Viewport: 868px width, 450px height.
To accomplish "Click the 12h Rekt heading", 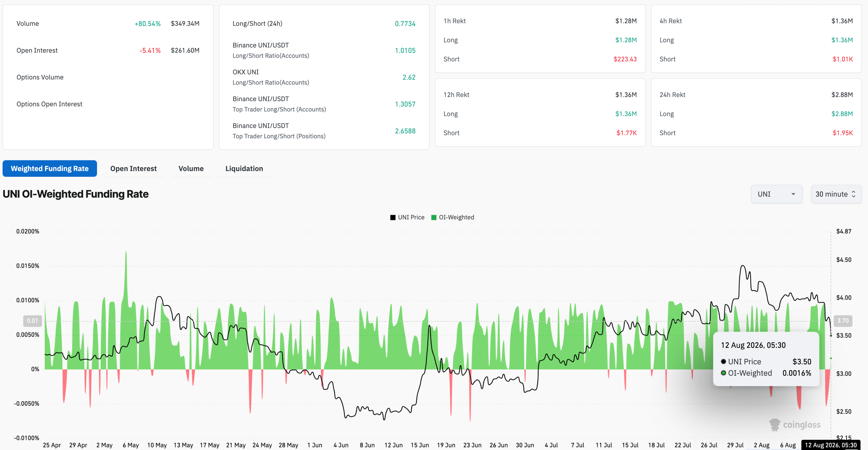I will pos(456,95).
